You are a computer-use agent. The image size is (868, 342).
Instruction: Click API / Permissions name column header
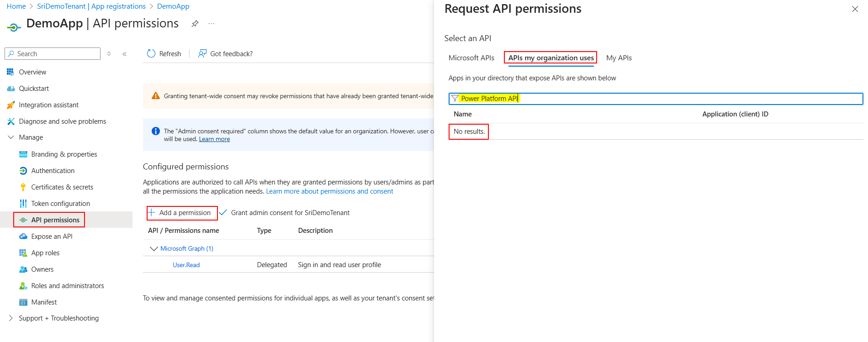point(184,231)
